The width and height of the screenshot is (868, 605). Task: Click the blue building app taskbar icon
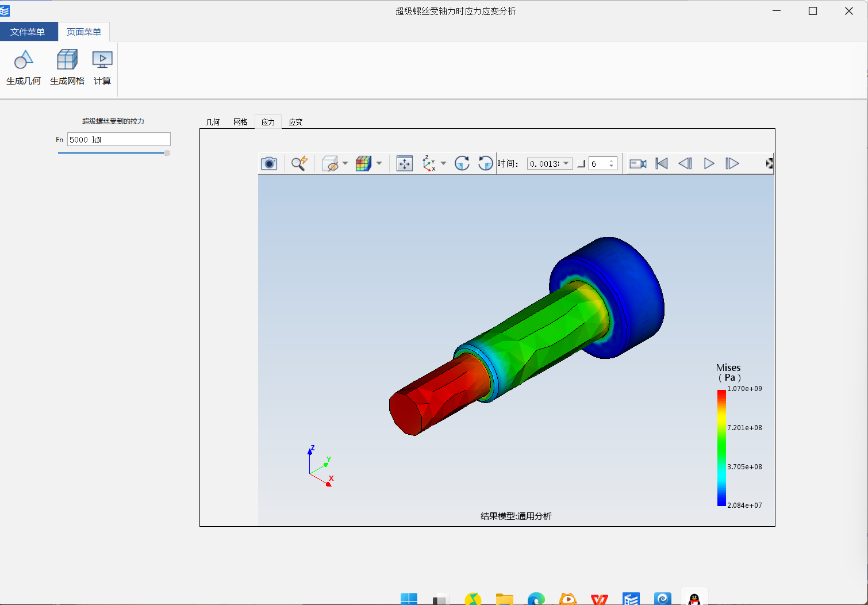tap(631, 599)
